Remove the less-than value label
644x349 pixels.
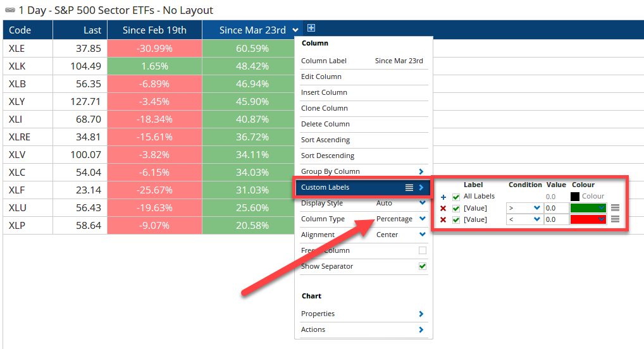pyautogui.click(x=443, y=219)
